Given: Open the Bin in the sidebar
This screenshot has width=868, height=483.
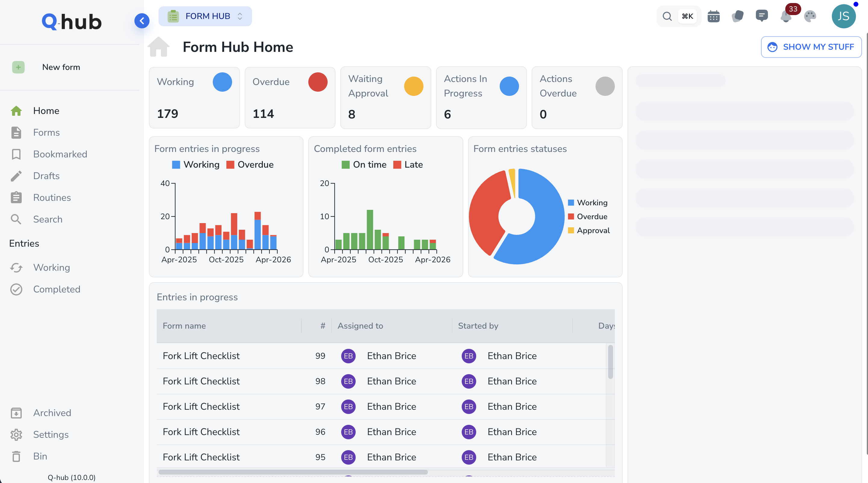Looking at the screenshot, I should click(40, 456).
